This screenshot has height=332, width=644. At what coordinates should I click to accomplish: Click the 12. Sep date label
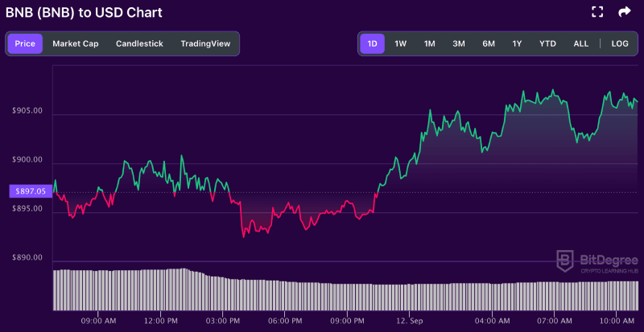[x=409, y=319]
